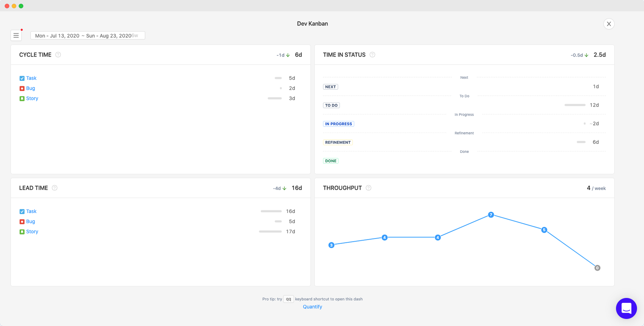Select the REFINEMENT status badge
The image size is (644, 326).
[x=338, y=142]
